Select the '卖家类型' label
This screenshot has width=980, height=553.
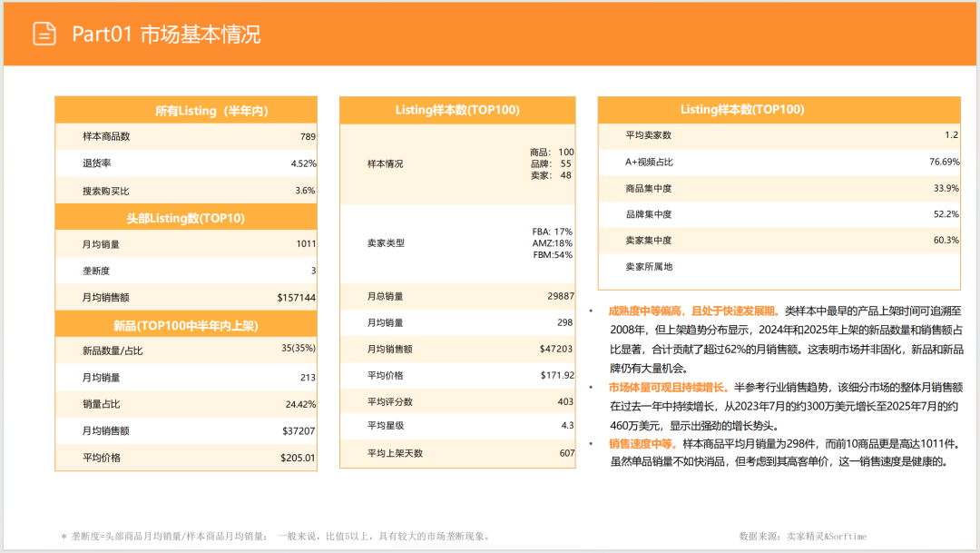[x=386, y=242]
